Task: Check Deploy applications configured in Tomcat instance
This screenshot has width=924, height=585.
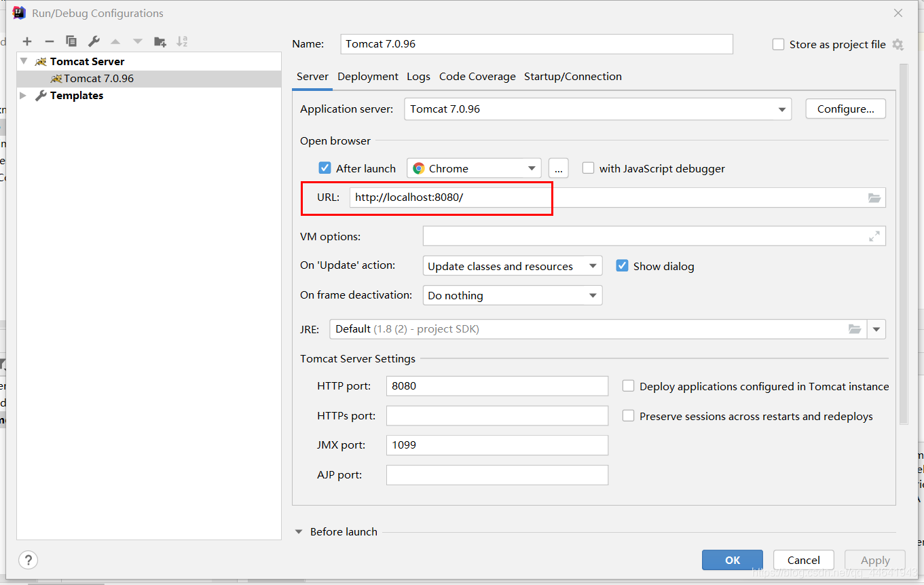Action: [x=629, y=386]
